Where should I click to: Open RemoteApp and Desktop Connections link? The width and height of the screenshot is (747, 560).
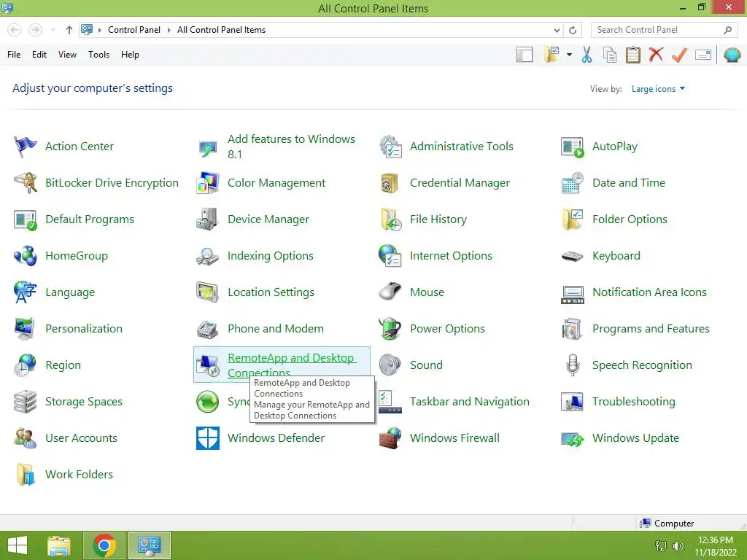[292, 365]
